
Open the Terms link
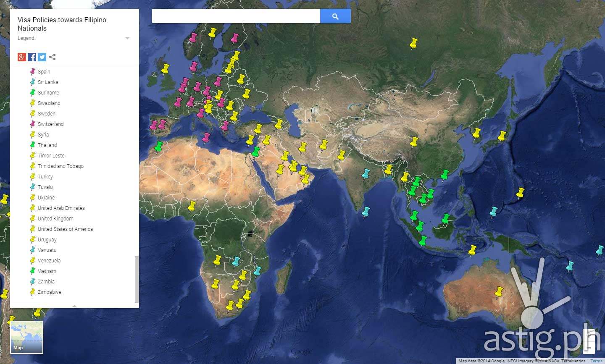pyautogui.click(x=596, y=361)
